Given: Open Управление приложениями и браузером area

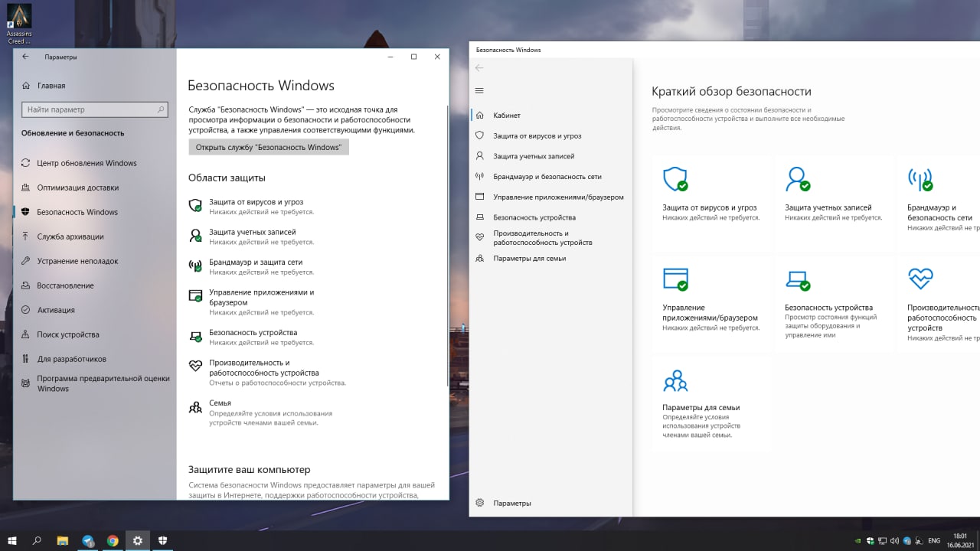Looking at the screenshot, I should point(253,302).
